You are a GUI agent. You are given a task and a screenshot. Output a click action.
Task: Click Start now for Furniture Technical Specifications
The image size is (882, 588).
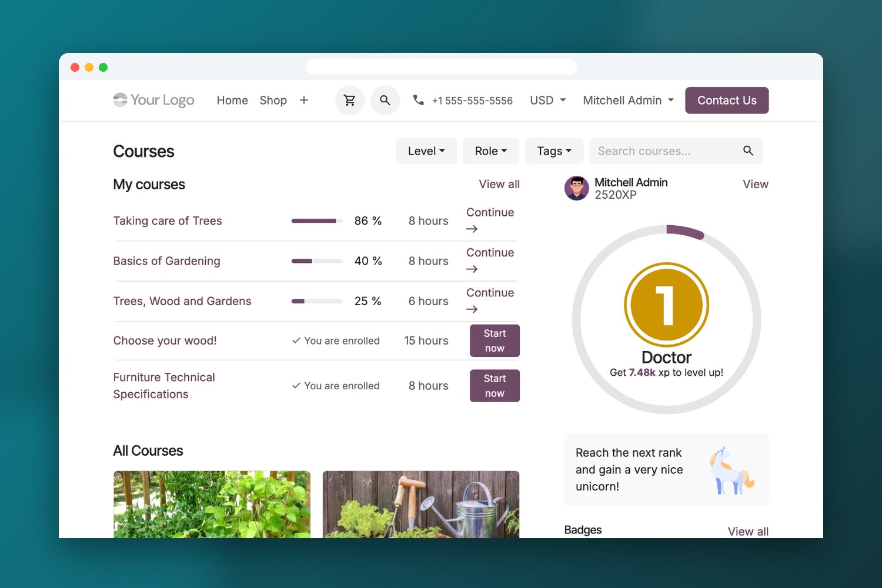(x=495, y=386)
